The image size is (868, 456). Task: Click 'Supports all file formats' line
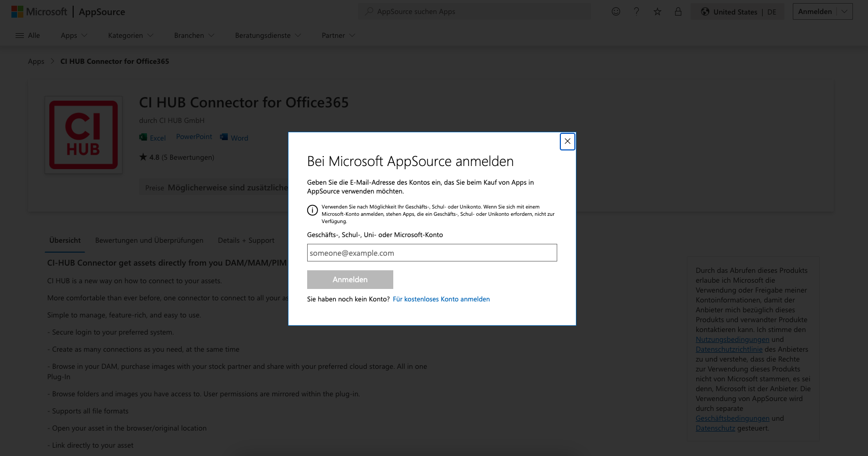coord(88,411)
